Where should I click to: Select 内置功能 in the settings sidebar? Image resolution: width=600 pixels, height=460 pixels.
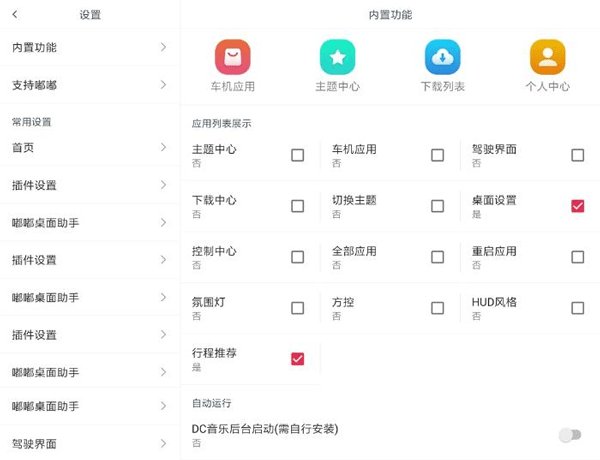(35, 47)
